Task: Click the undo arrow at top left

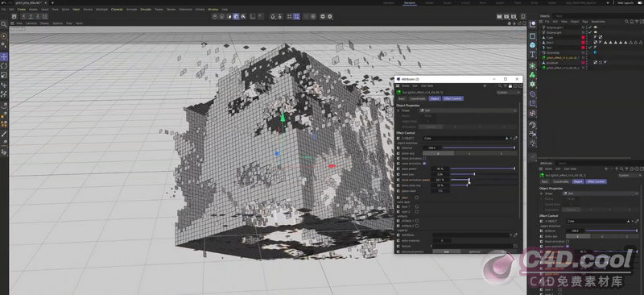Action: pyautogui.click(x=4, y=3)
